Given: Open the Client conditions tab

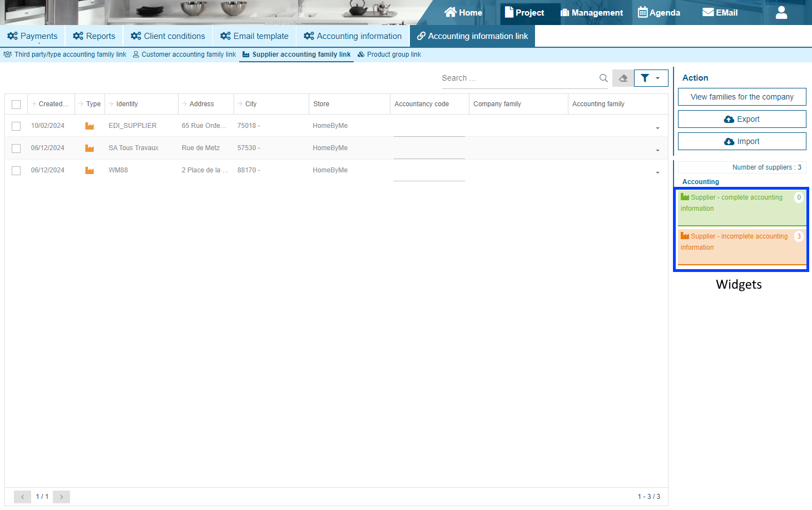Looking at the screenshot, I should tap(168, 36).
